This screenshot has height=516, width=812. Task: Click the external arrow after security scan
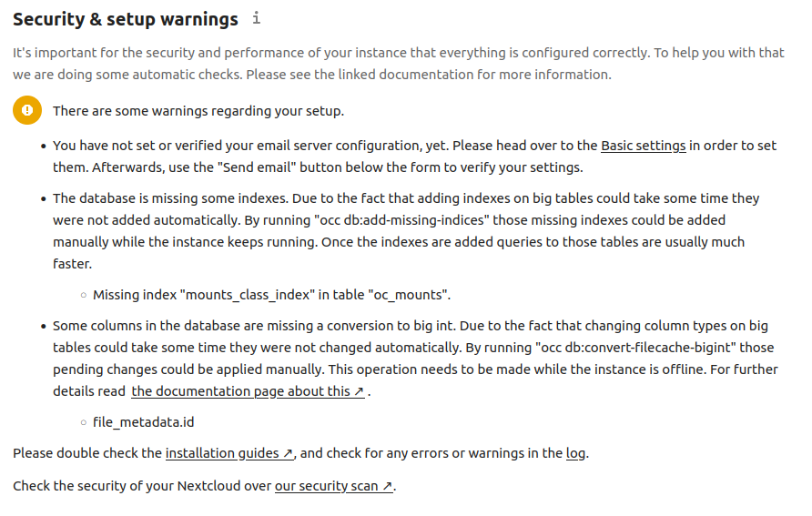tap(388, 486)
